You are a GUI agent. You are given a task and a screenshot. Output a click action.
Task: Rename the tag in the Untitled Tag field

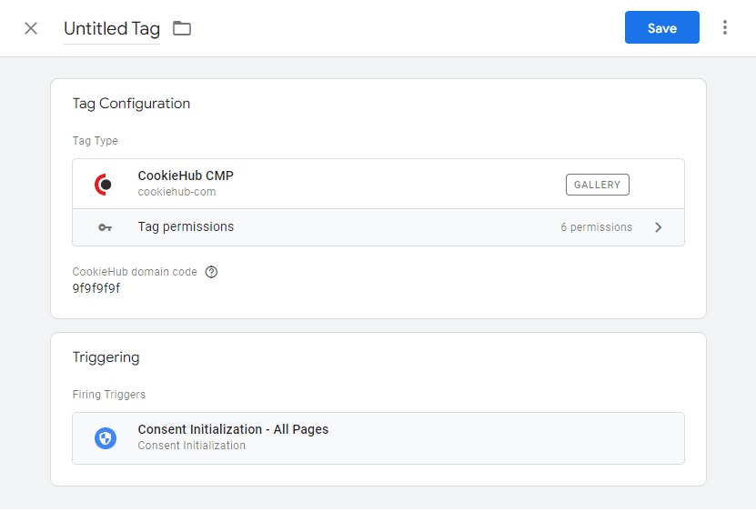click(x=111, y=28)
